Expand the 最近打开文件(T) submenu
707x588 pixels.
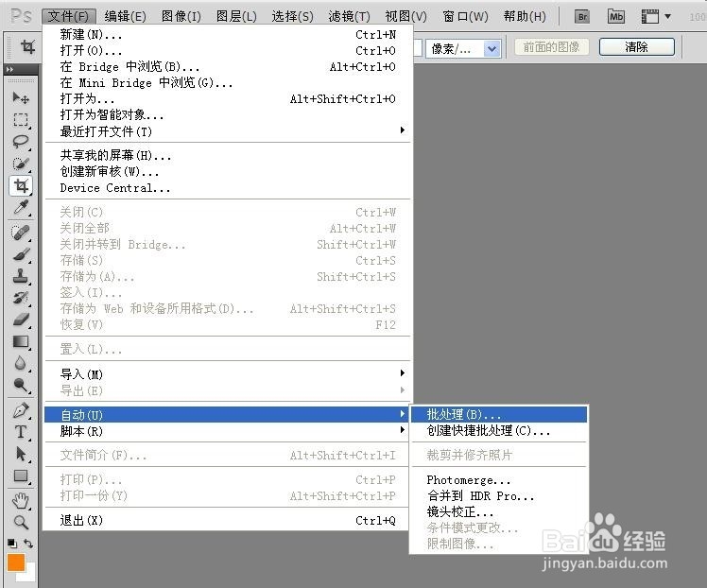coord(228,131)
